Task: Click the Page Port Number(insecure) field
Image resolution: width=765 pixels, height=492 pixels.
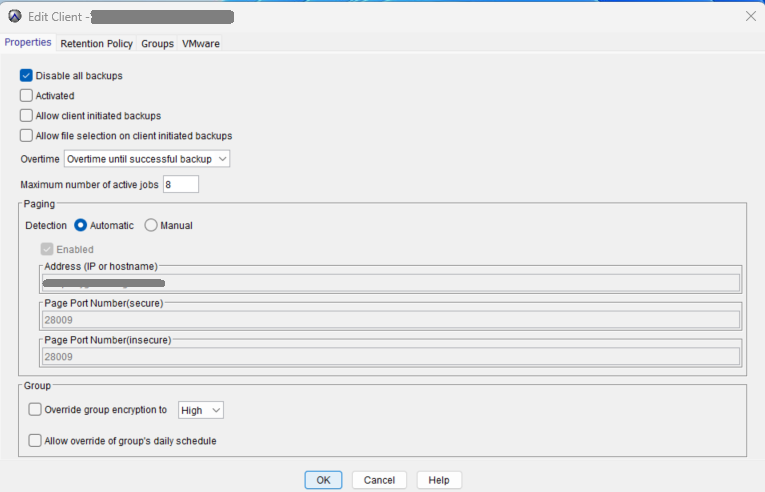Action: click(x=391, y=356)
